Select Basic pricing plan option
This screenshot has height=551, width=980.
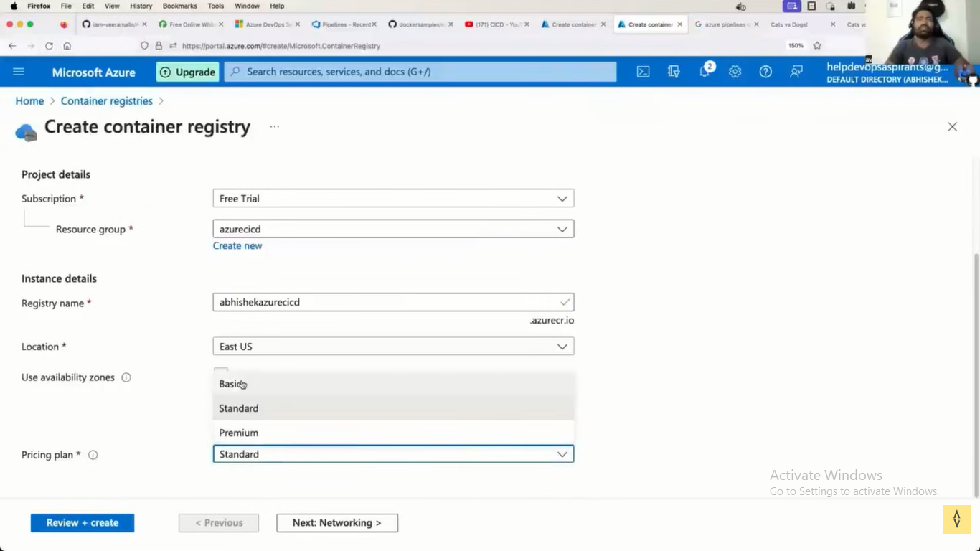[x=231, y=385]
